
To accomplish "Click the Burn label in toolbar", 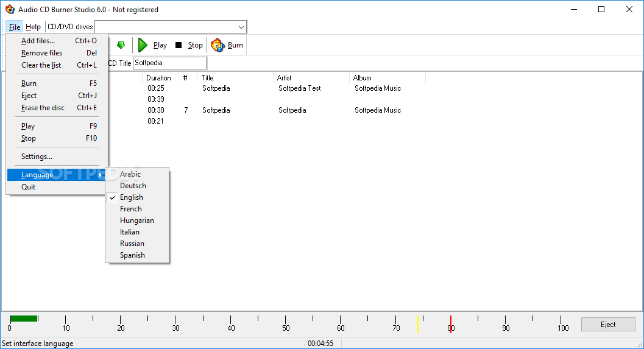I will [x=235, y=45].
